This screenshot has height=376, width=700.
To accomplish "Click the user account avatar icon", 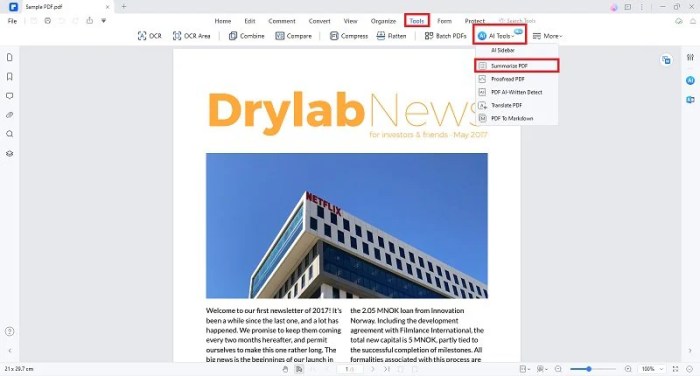I will pos(614,7).
